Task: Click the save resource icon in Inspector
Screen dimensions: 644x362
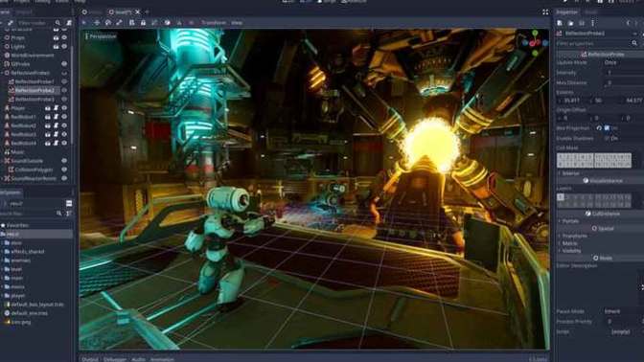Action: [x=582, y=23]
